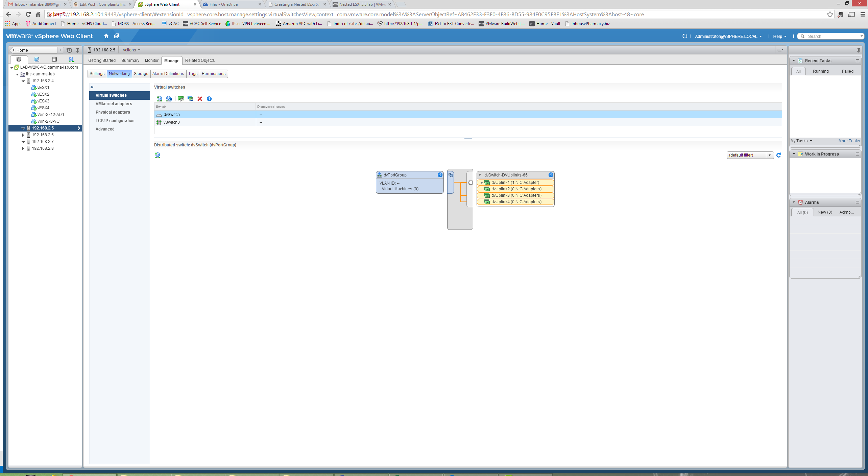Click Add host networking icon above the switch list

click(x=159, y=99)
